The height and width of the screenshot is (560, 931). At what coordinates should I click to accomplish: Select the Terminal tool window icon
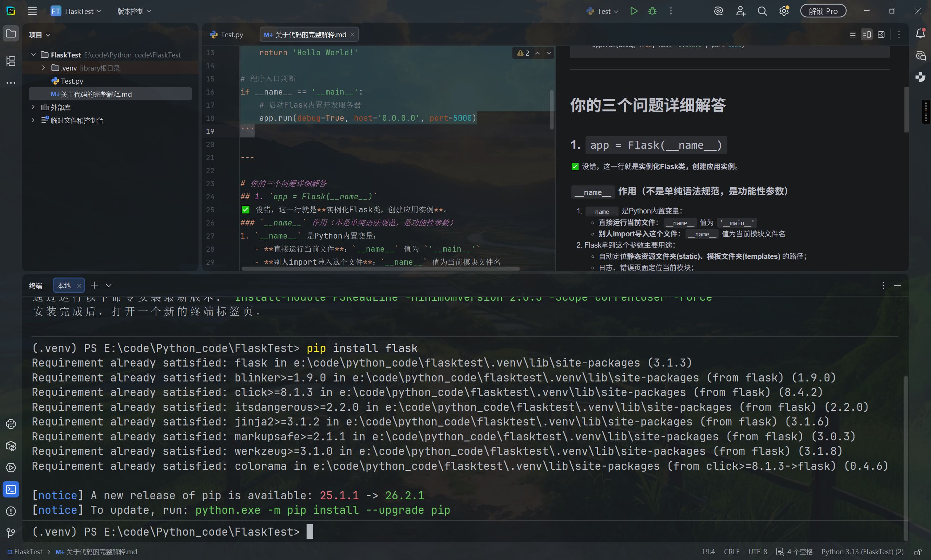pos(11,489)
